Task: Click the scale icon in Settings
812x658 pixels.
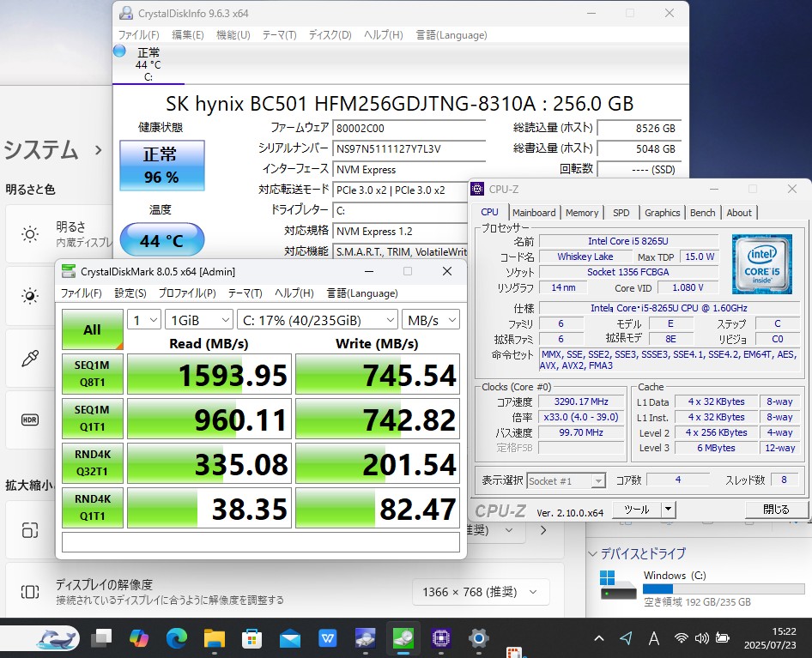Action: coord(30,530)
